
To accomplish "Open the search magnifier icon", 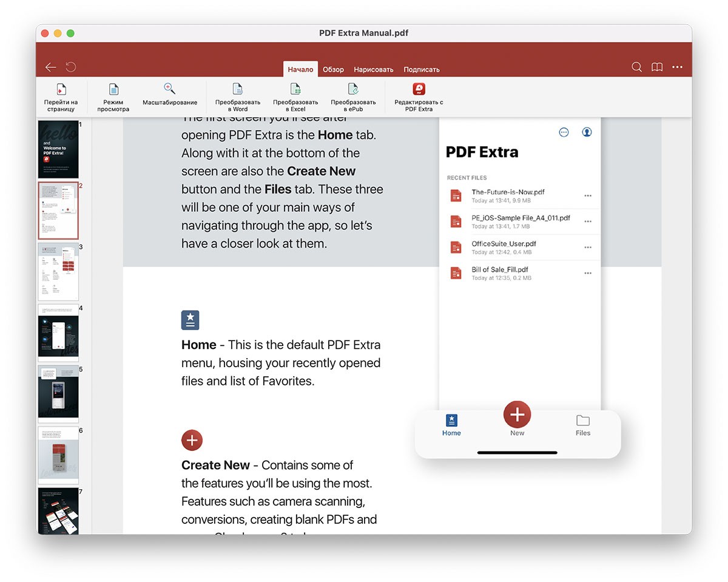I will tap(636, 67).
